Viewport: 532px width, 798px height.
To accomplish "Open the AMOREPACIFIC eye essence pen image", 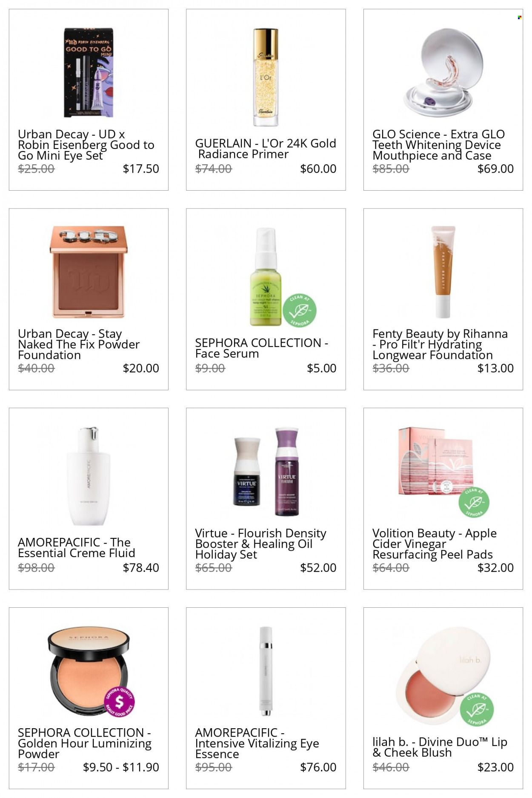I will (x=266, y=671).
